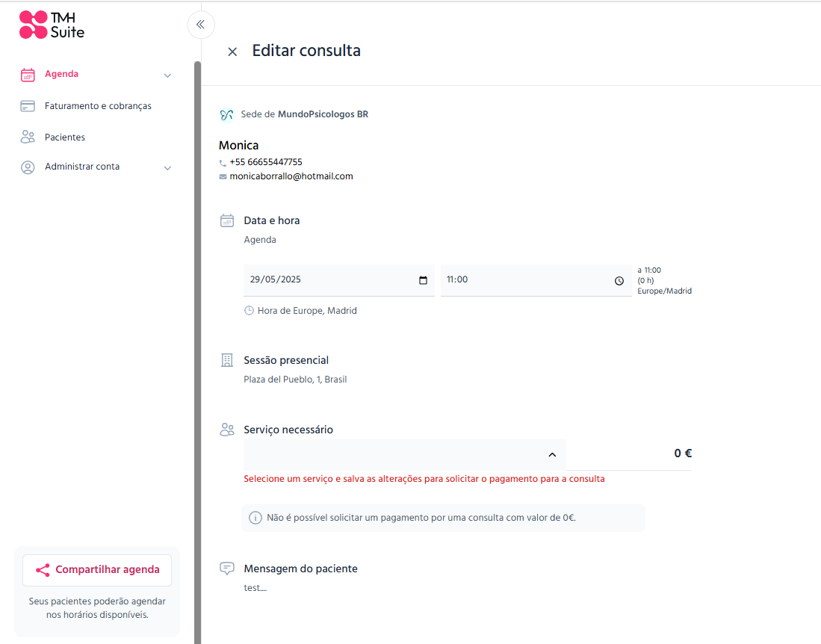This screenshot has height=644, width=821.
Task: Click the Administrar conta user icon
Action: [x=28, y=167]
